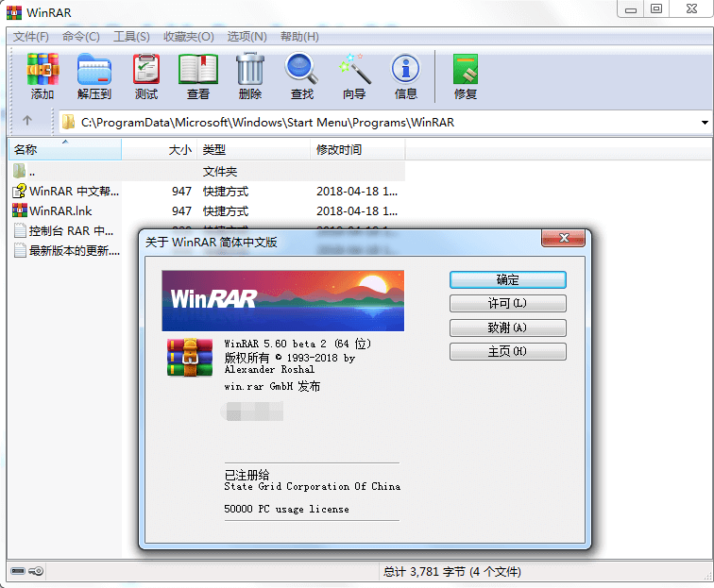Click size 947 in WinRAR.lnk row
This screenshot has width=714, height=588.
(x=181, y=211)
